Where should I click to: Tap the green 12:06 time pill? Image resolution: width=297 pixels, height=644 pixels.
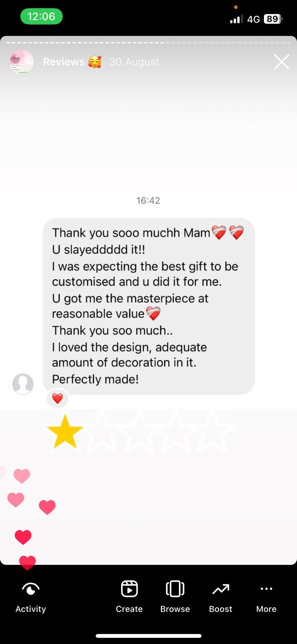pos(41,17)
